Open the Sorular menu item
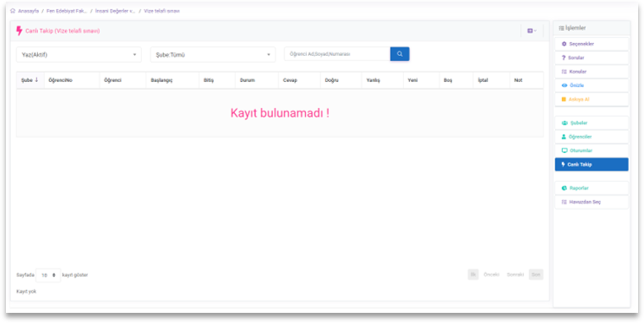644x323 pixels. (x=592, y=58)
